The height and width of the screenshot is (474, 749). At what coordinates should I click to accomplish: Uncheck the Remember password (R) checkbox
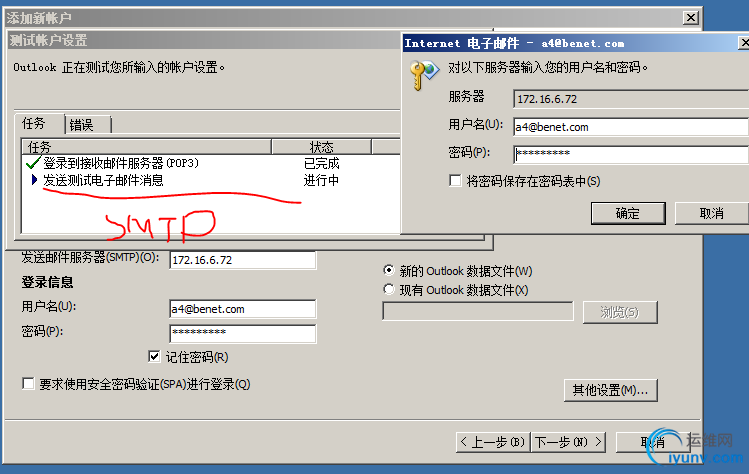pyautogui.click(x=154, y=356)
